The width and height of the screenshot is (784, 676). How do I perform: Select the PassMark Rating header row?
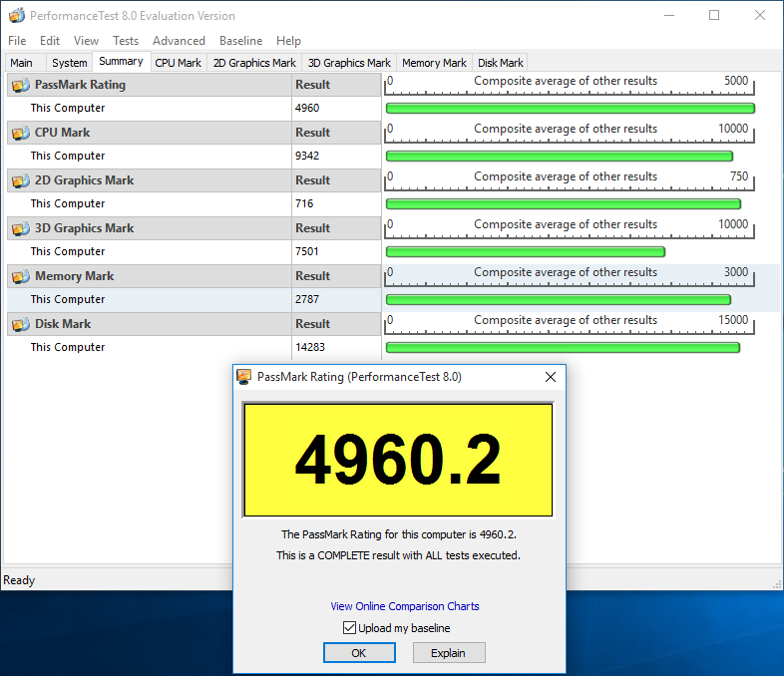(x=194, y=85)
